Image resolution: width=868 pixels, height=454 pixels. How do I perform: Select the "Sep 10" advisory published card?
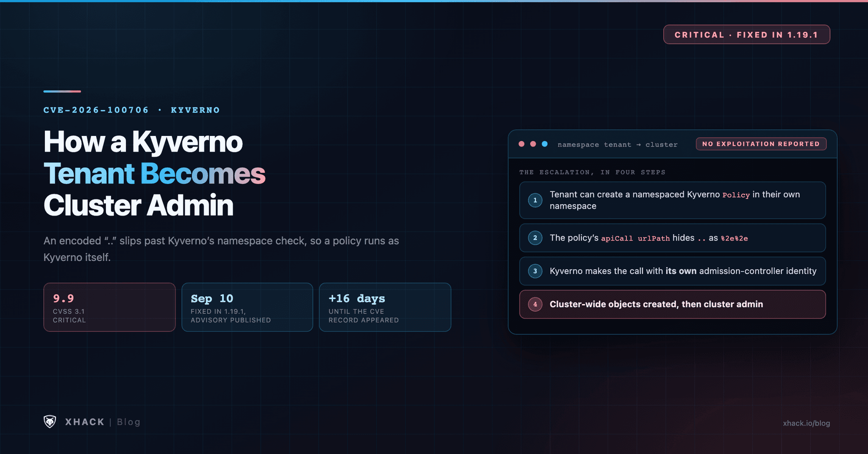coord(247,307)
